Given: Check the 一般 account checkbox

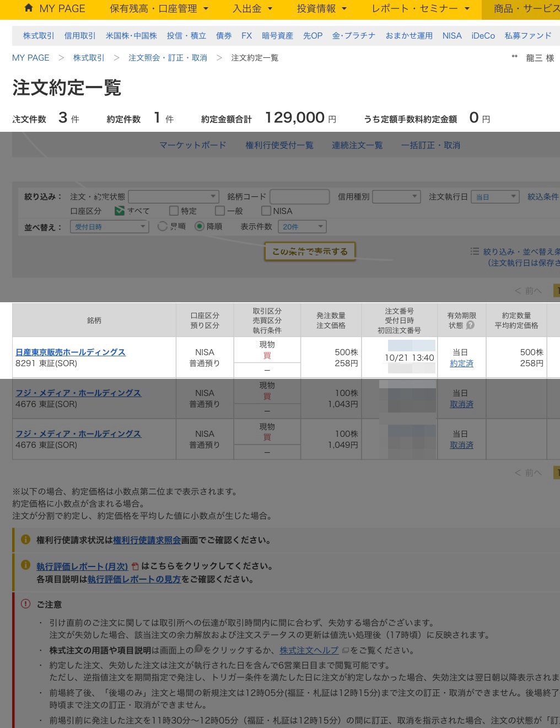Looking at the screenshot, I should pos(220,211).
